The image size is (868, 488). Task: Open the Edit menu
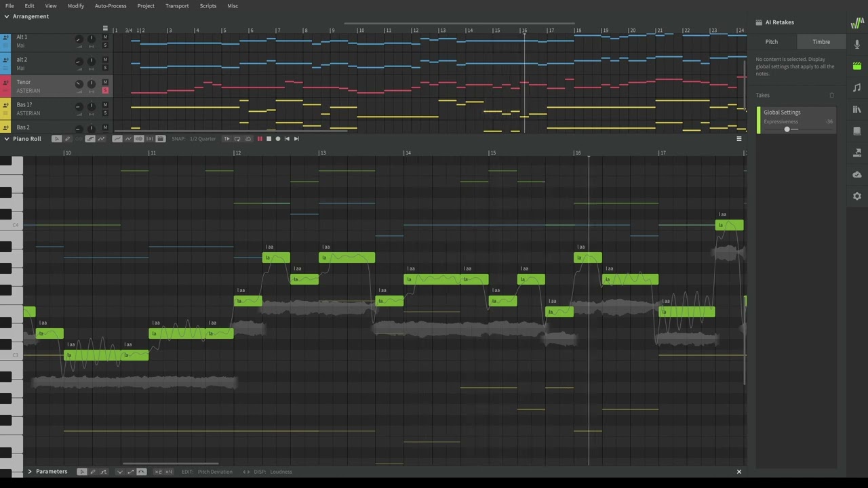[x=30, y=6]
